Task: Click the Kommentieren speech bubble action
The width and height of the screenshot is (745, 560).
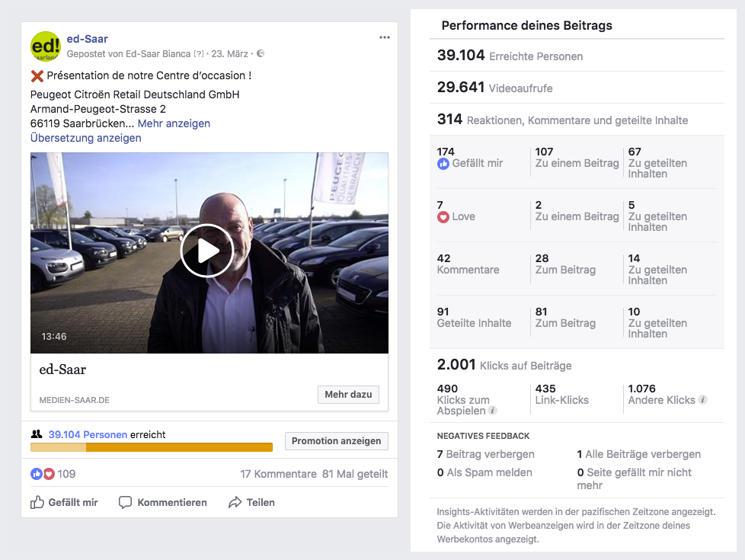Action: pyautogui.click(x=163, y=503)
